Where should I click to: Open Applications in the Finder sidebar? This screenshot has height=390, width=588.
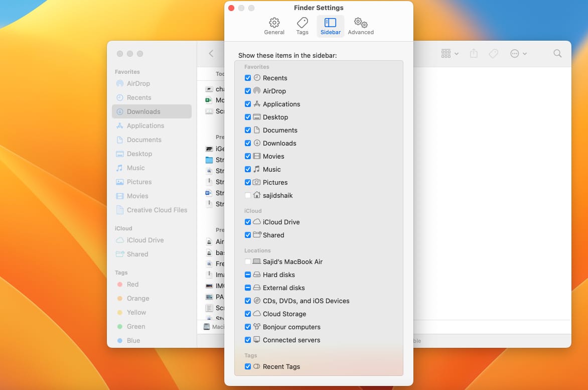click(x=145, y=126)
